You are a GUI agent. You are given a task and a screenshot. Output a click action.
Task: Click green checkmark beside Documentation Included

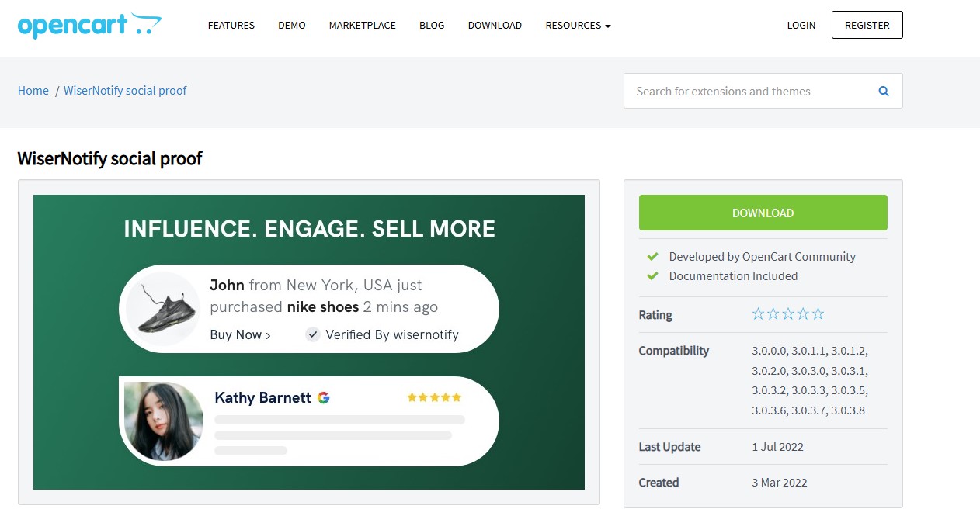[x=652, y=276]
